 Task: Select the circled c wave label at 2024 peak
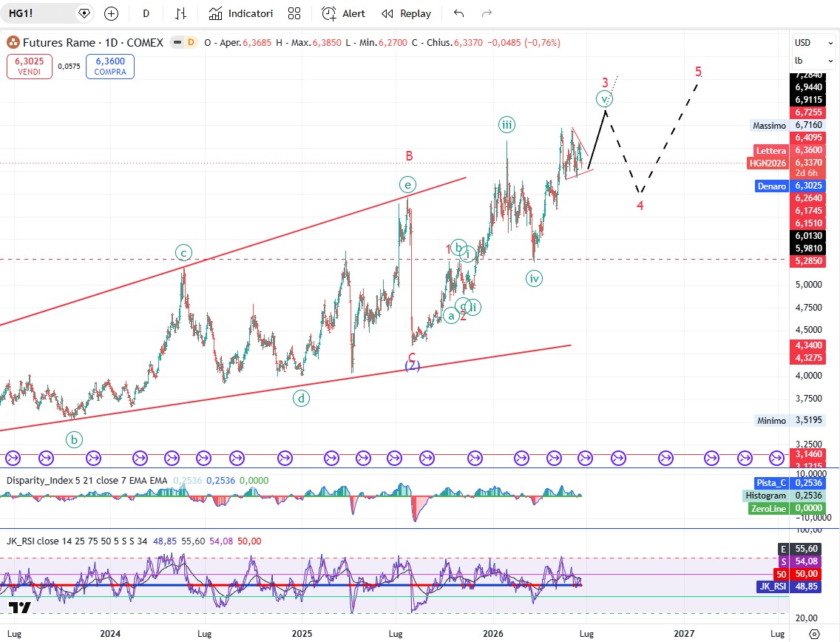(x=183, y=252)
